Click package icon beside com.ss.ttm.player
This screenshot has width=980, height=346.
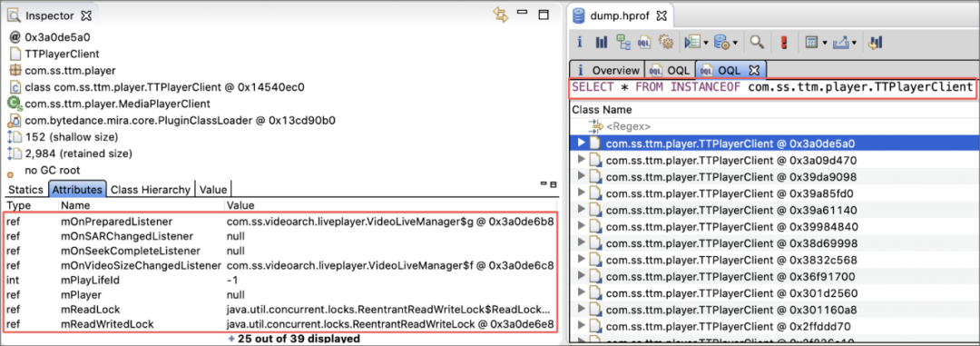(15, 72)
